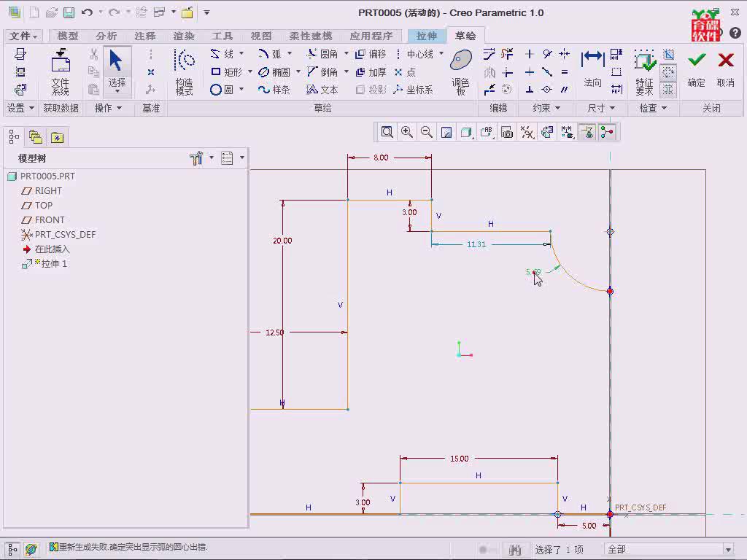Expand the 中心线 centerline dropdown arrow
Viewport: 747px width, 560px height.
[x=441, y=53]
